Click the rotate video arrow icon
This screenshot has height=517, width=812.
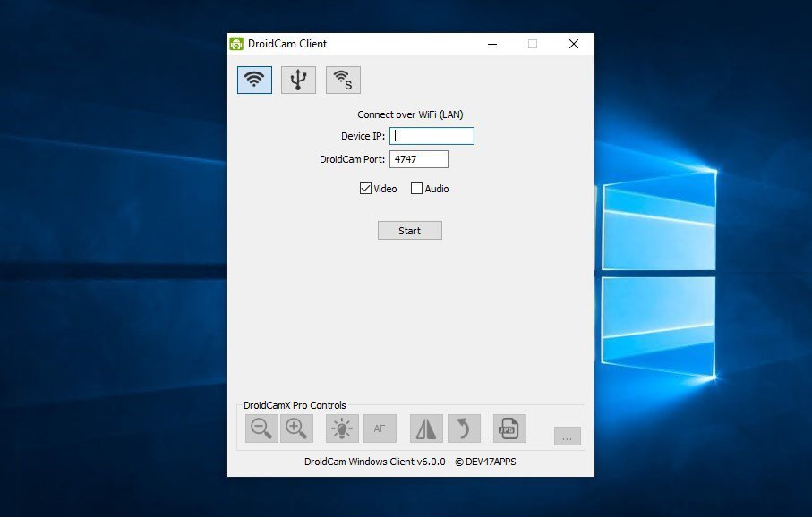464,428
